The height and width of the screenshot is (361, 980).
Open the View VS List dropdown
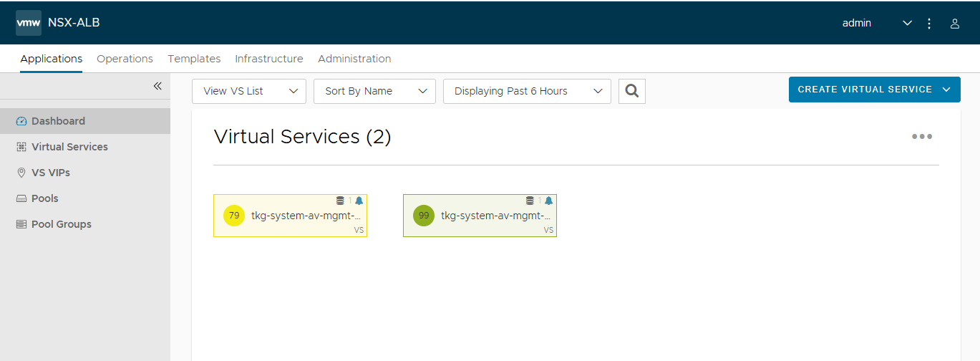[x=249, y=91]
